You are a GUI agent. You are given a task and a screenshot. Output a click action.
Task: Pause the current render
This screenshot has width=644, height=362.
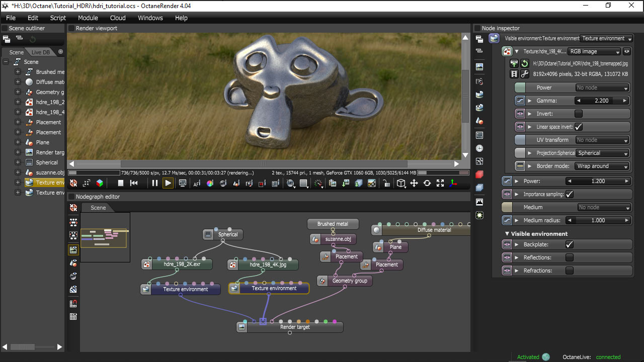coord(155,184)
